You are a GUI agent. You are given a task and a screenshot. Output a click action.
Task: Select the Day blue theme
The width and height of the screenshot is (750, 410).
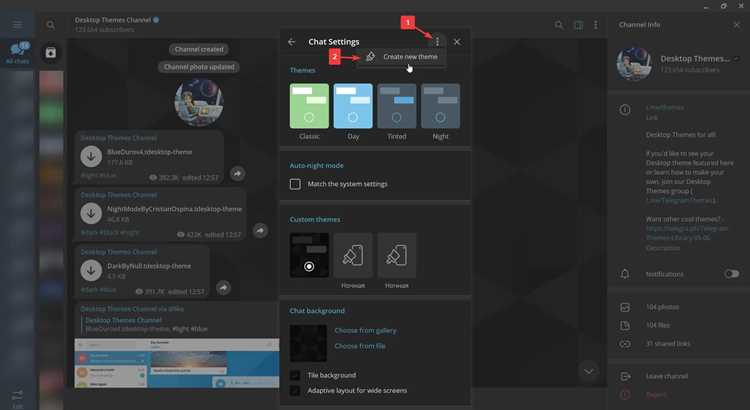pyautogui.click(x=353, y=106)
